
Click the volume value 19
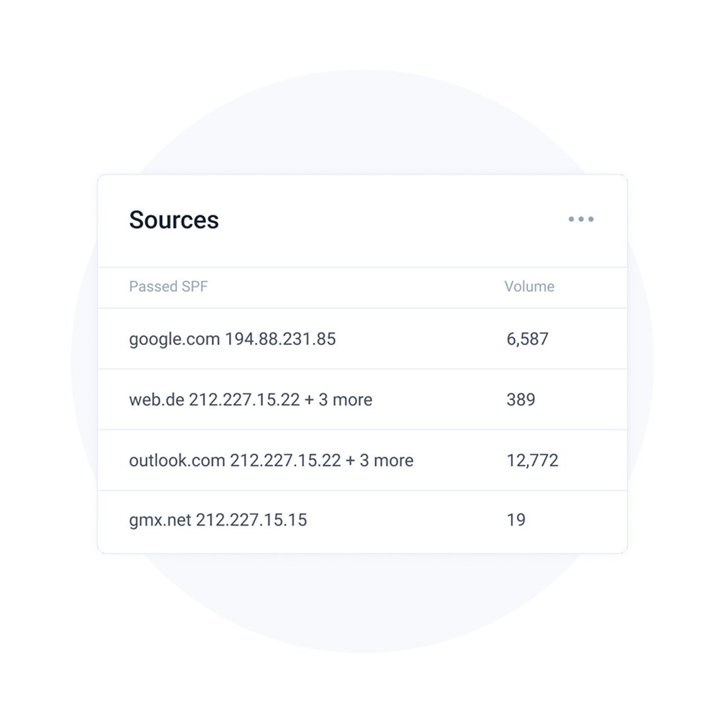pyautogui.click(x=516, y=520)
